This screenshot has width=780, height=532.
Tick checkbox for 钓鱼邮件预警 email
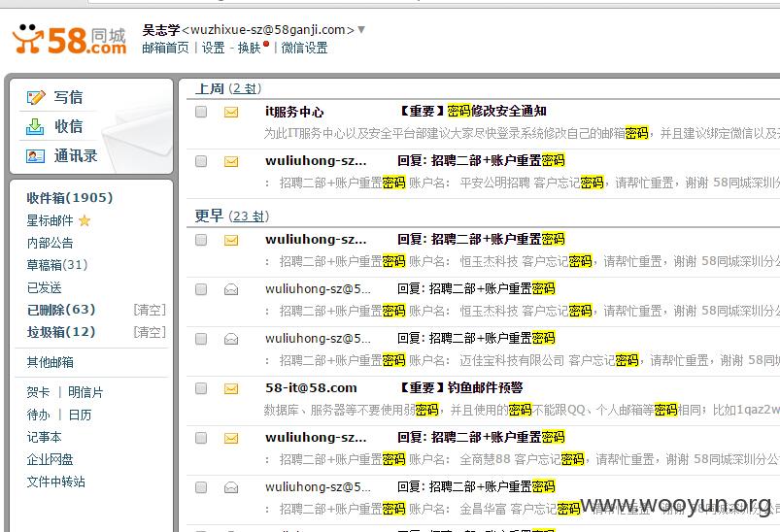[201, 387]
